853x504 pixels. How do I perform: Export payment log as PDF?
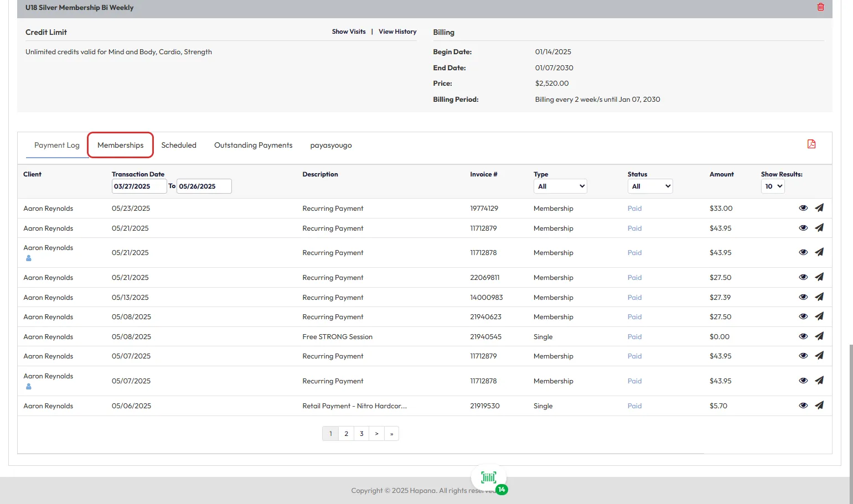811,144
